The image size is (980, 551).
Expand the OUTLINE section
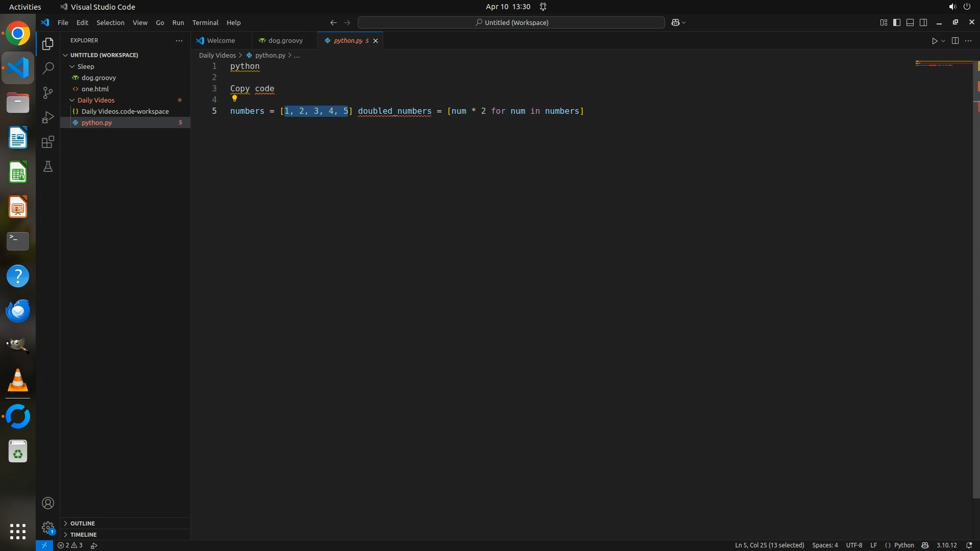[83, 523]
